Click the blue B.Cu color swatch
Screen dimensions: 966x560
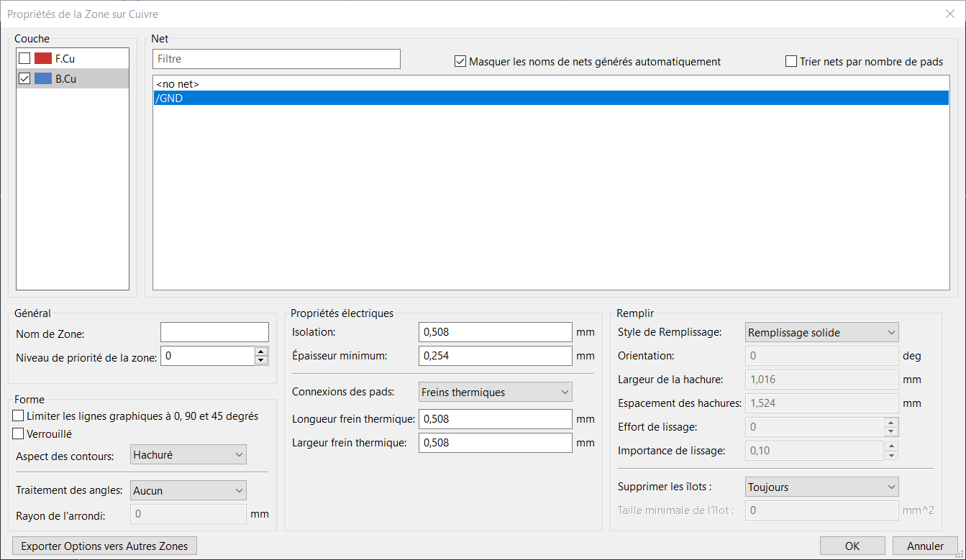click(43, 79)
